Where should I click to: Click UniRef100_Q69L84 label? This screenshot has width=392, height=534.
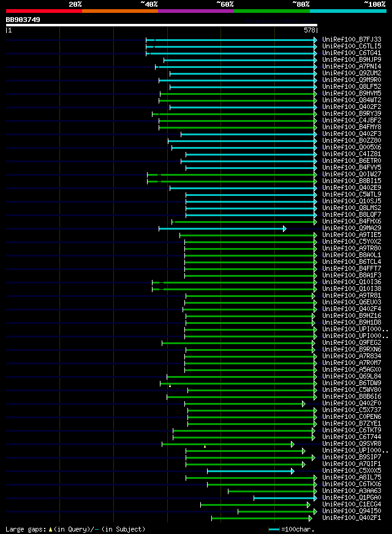coord(352,377)
